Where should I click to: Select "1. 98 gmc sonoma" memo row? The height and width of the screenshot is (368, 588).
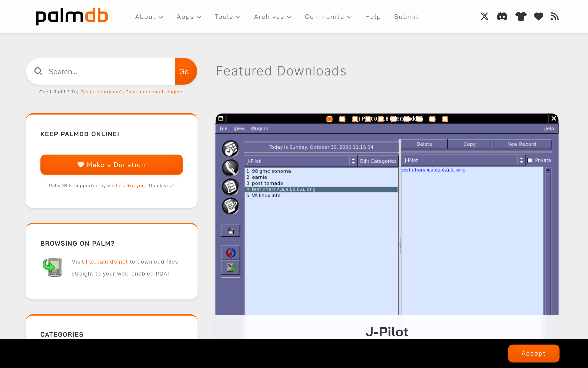321,171
